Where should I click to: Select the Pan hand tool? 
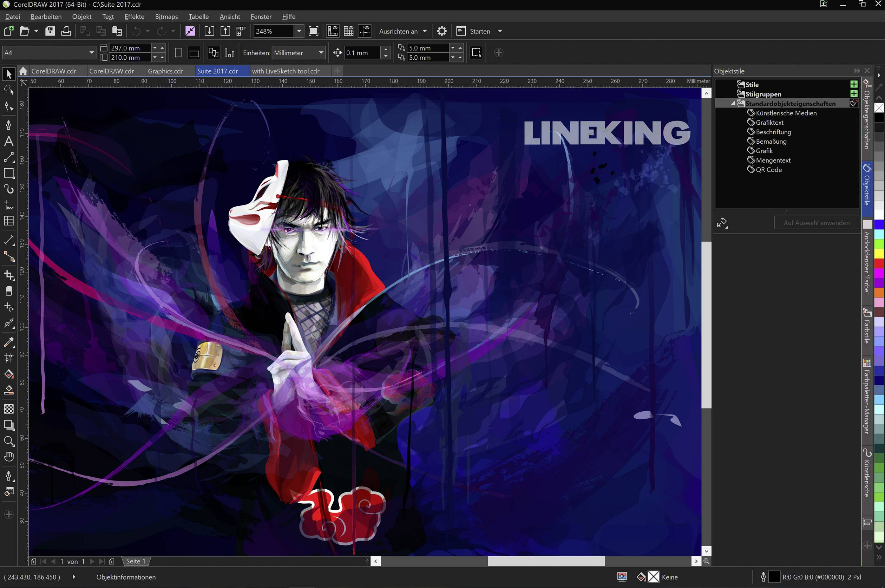pos(9,457)
